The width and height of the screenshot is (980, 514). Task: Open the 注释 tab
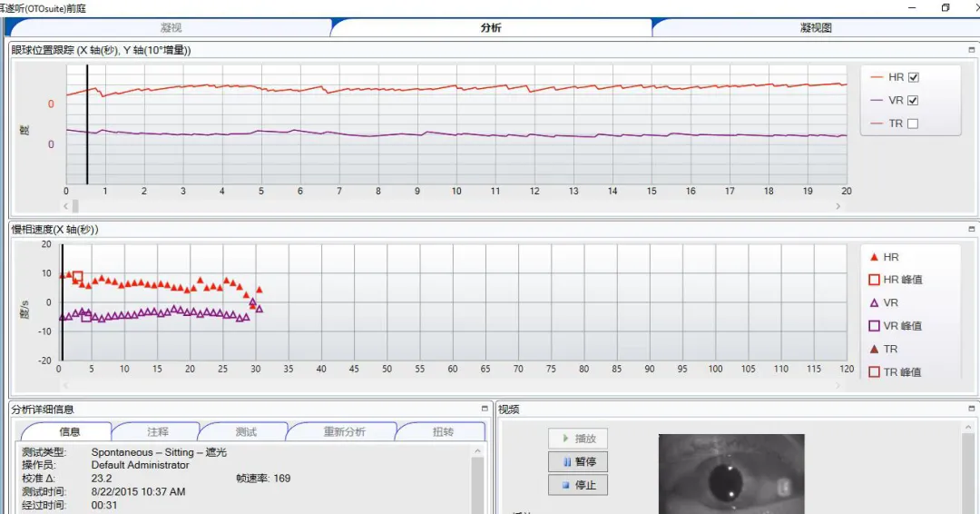click(157, 431)
